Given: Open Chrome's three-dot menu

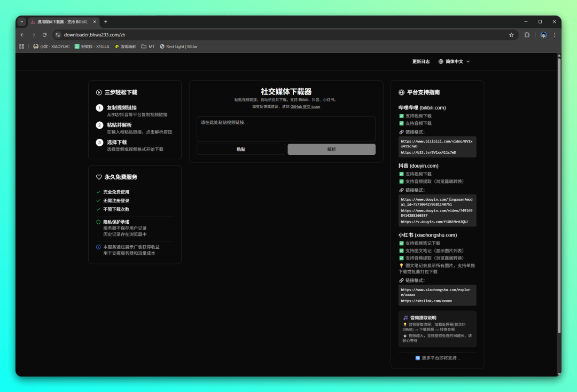Looking at the screenshot, I should point(555,35).
